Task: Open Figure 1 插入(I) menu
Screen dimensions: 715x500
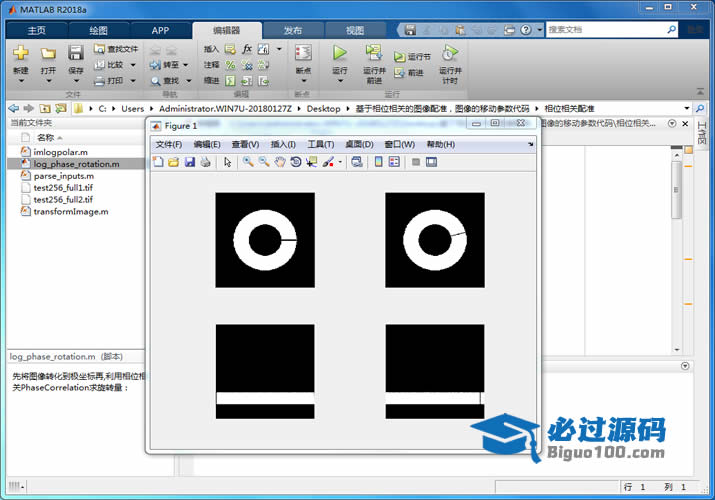Action: [283, 144]
